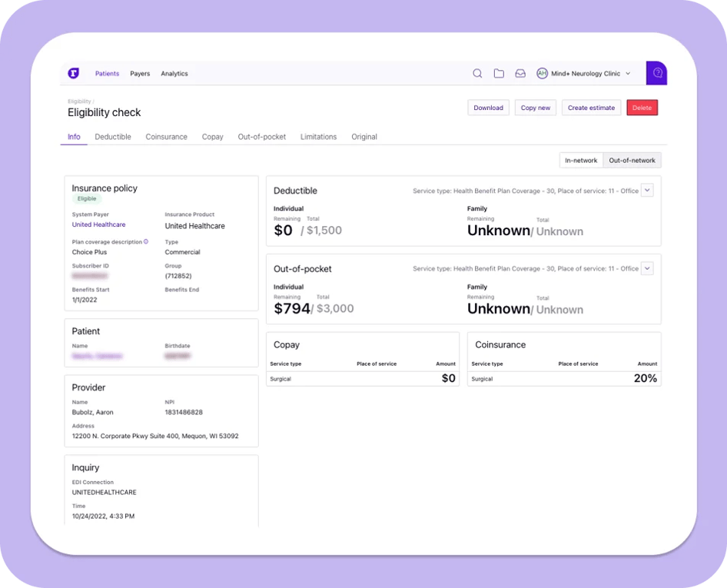Viewport: 727px width, 588px height.
Task: Open the Payers menu item
Action: [x=140, y=74]
